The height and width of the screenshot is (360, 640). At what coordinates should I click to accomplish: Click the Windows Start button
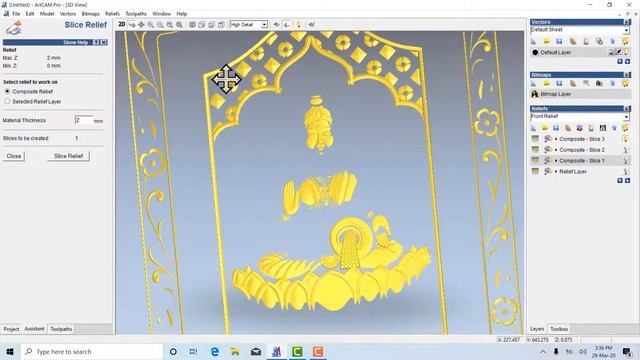[x=10, y=351]
